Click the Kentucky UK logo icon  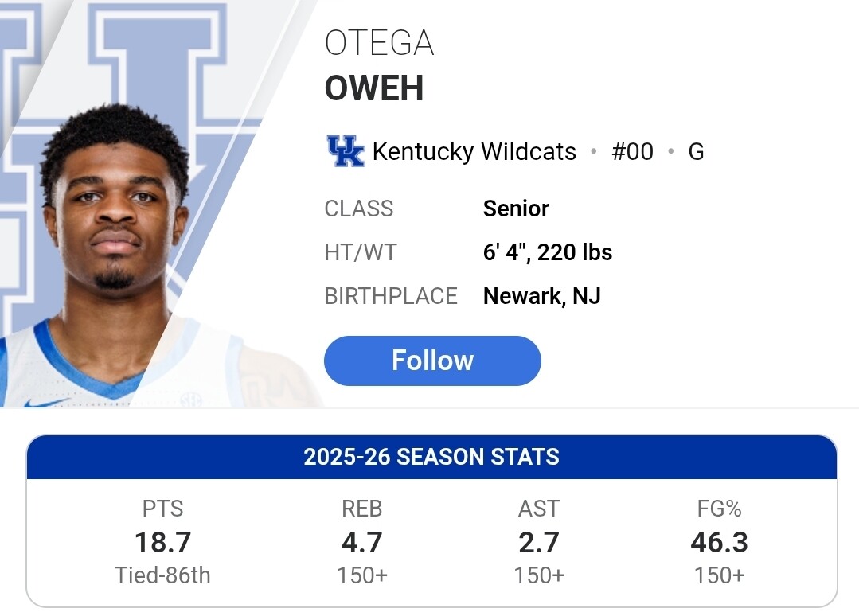click(346, 151)
